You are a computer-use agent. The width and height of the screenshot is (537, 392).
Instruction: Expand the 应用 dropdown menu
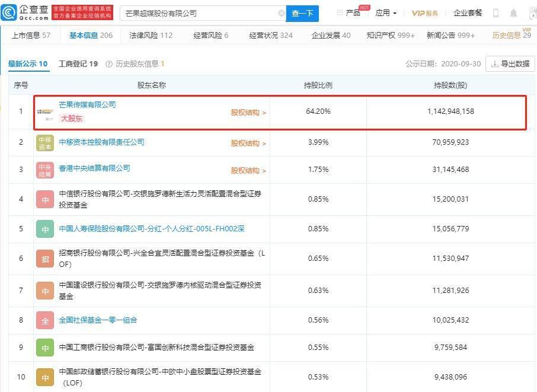pyautogui.click(x=386, y=13)
